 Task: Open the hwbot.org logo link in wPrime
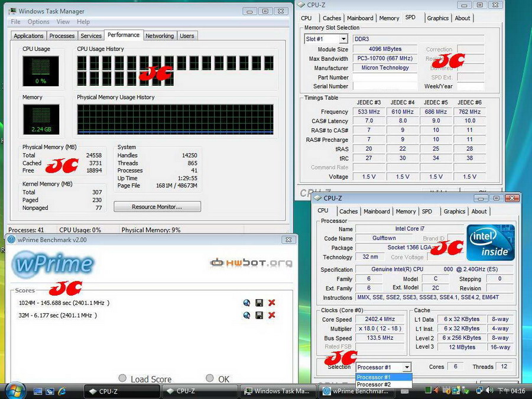(x=251, y=262)
